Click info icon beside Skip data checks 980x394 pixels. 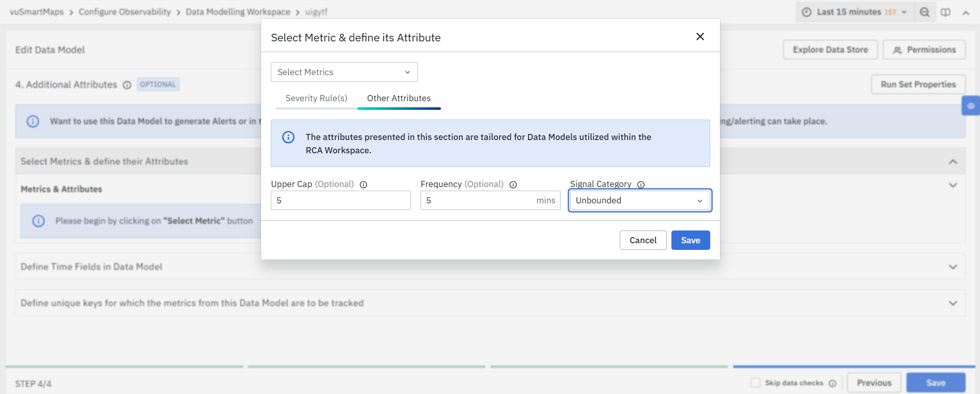click(832, 383)
